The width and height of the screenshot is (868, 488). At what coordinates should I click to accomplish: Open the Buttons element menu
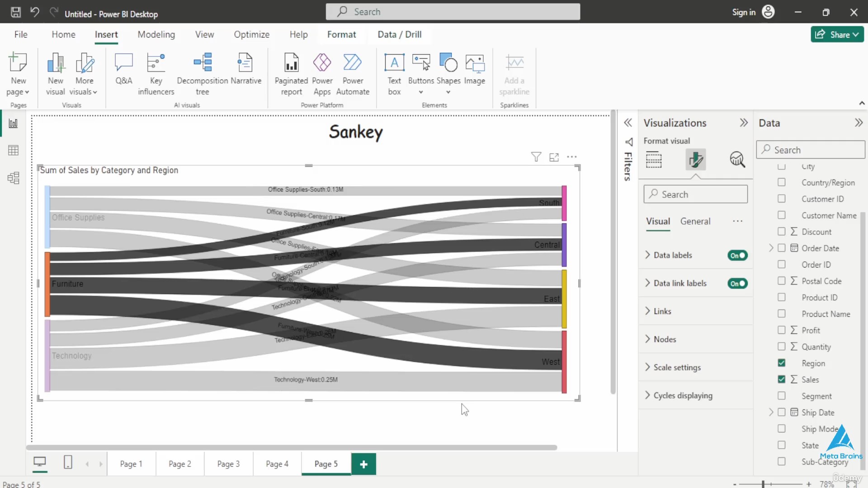pos(421,74)
